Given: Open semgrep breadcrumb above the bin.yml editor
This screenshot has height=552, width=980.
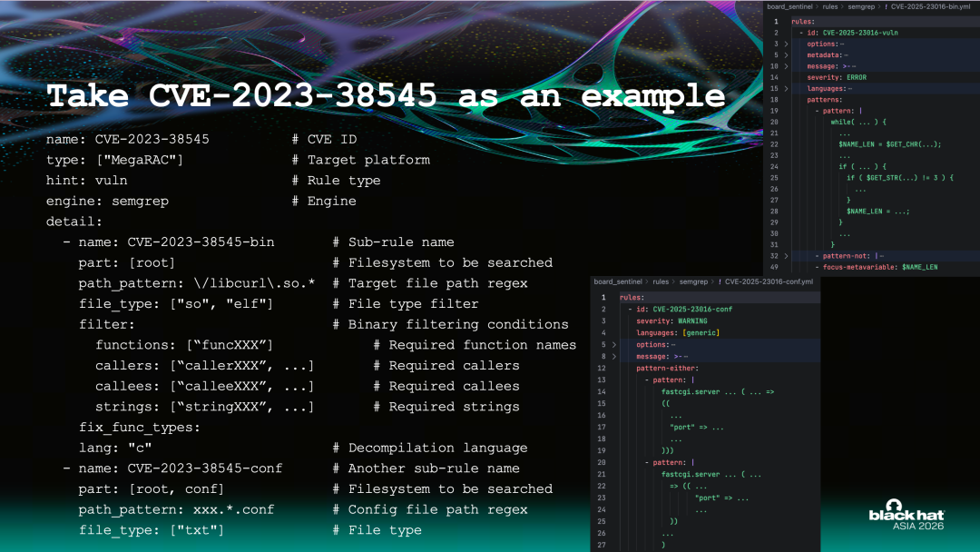Looking at the screenshot, I should click(861, 6).
